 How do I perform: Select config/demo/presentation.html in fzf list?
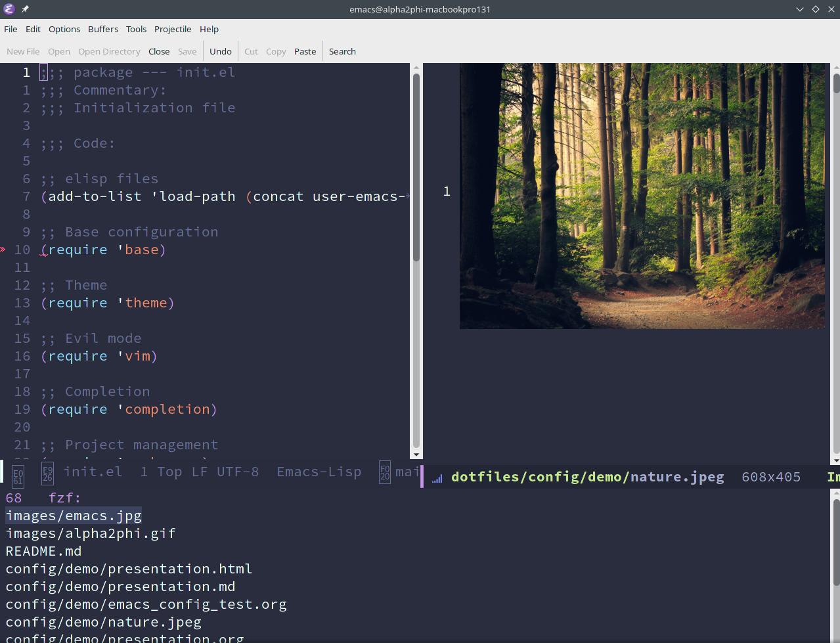click(129, 569)
